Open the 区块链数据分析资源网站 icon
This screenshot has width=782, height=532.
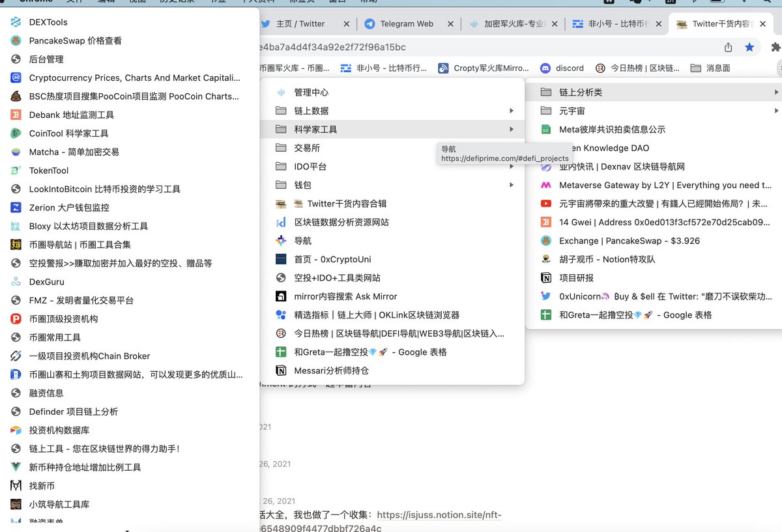pyautogui.click(x=281, y=222)
